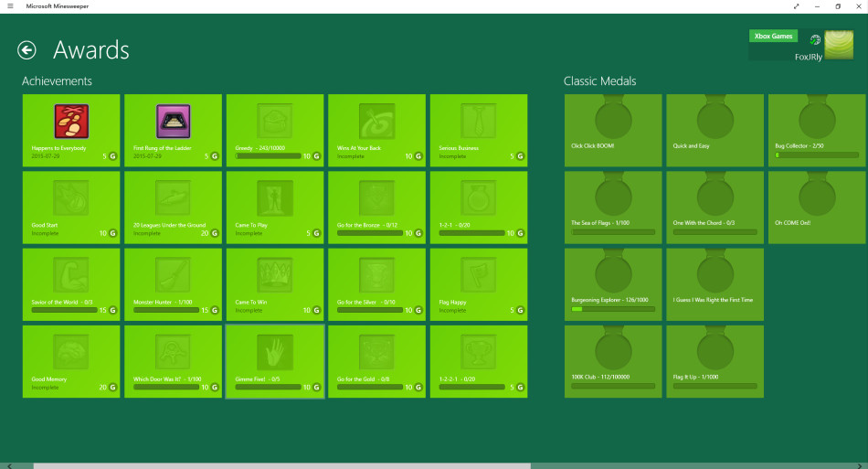Open the Flag It Up medal
868x469 pixels.
[715, 361]
